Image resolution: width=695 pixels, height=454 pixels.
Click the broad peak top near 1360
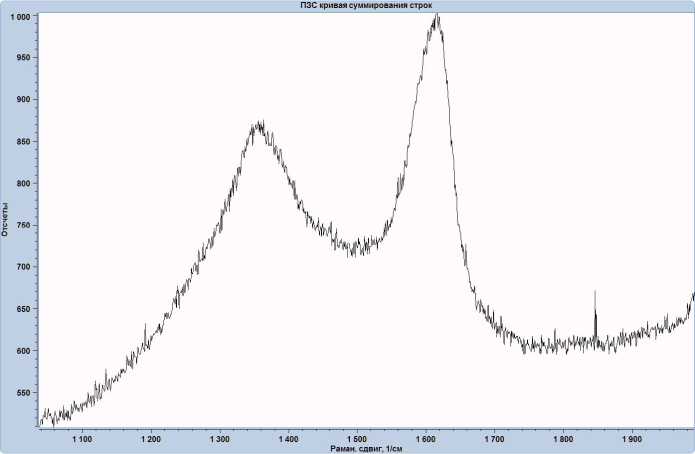point(259,126)
